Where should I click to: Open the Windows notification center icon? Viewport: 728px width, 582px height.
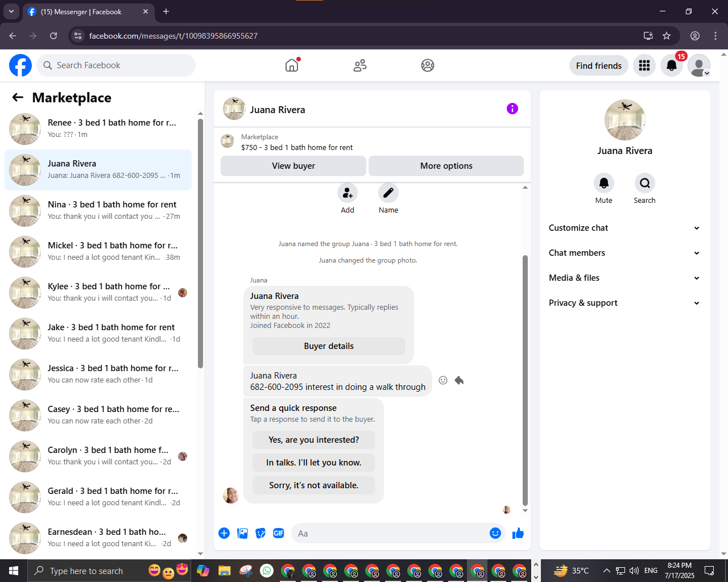click(x=709, y=571)
